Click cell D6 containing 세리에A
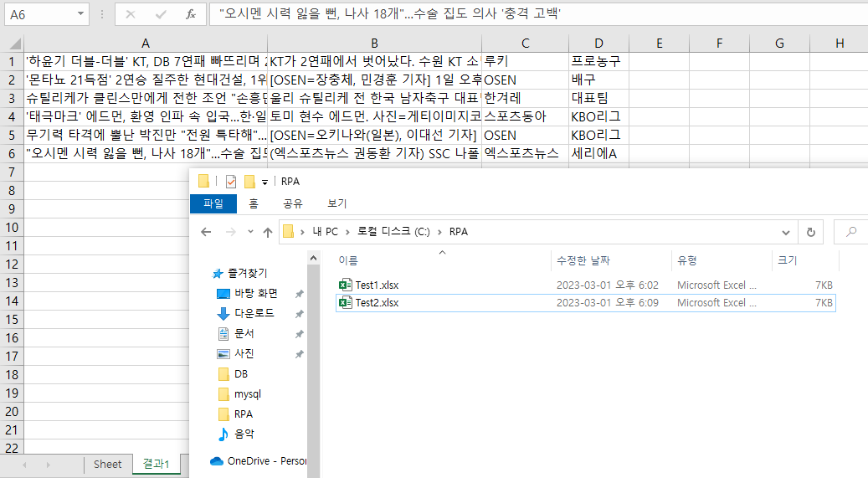The height and width of the screenshot is (478, 868). (x=599, y=153)
